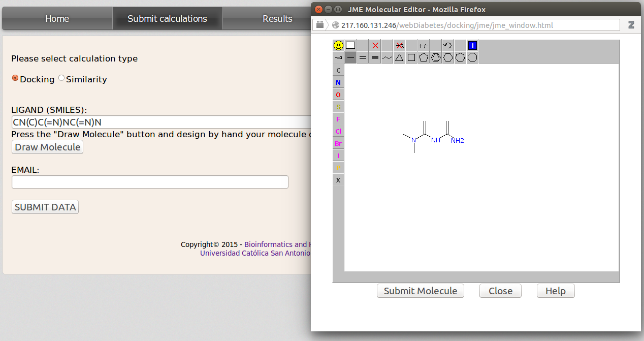Select the pentagon five-membered ring tool

click(424, 57)
